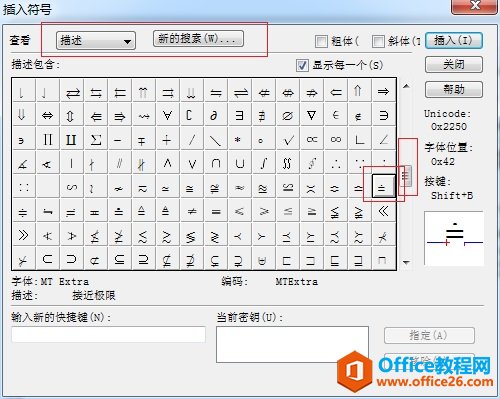The image size is (500, 399).
Task: Select the much-less-than ≪ symbol
Action: coord(383,211)
